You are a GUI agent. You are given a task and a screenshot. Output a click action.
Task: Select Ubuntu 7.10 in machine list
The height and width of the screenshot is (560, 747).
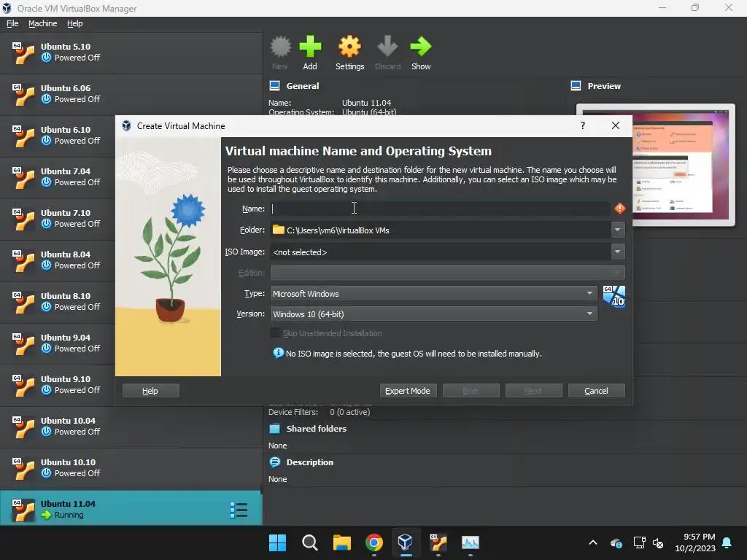coord(57,218)
